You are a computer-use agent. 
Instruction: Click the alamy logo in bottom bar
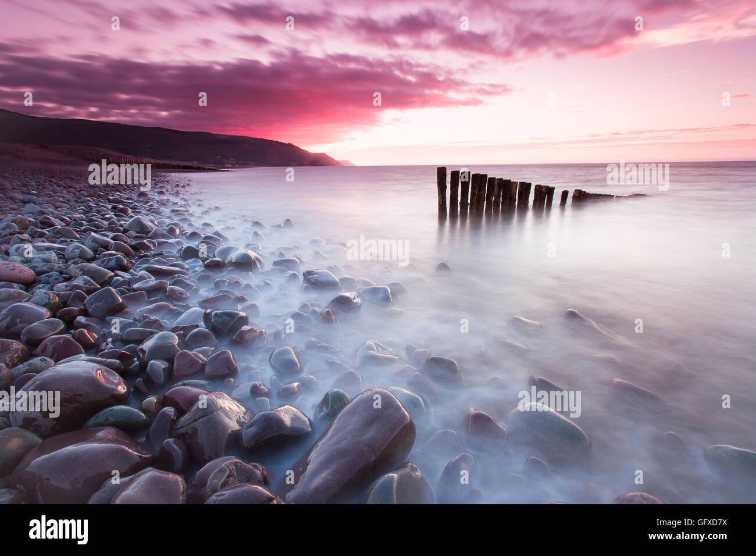coord(59,530)
